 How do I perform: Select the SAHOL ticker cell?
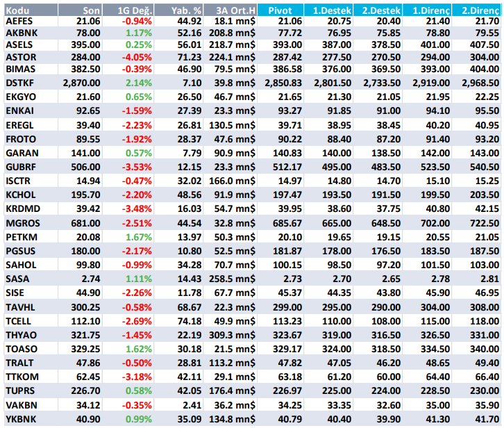(31, 265)
